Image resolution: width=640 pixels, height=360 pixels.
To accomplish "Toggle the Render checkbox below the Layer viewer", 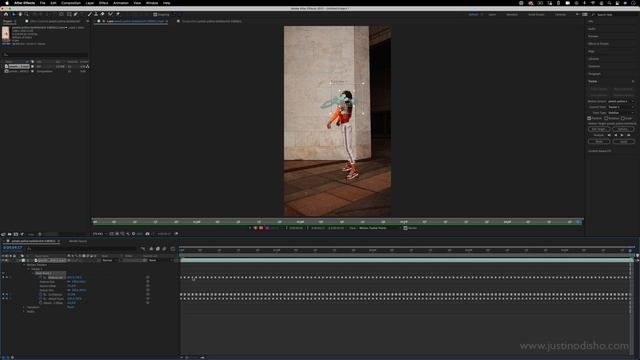I will pos(405,228).
